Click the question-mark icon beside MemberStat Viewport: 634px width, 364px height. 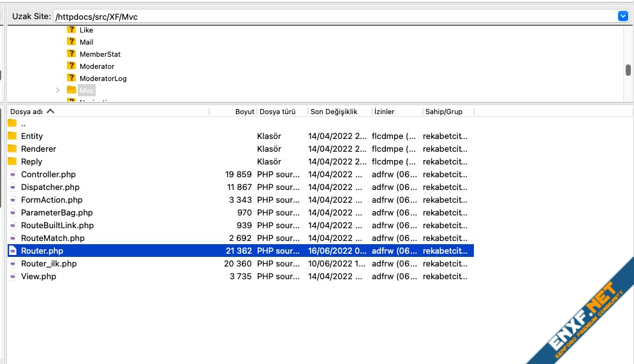point(71,54)
